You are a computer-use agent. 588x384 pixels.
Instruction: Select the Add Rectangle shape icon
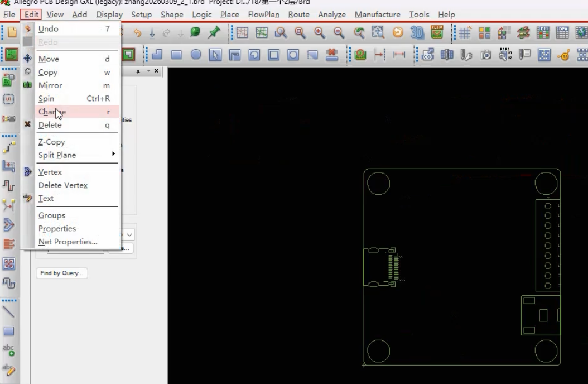[x=176, y=55]
